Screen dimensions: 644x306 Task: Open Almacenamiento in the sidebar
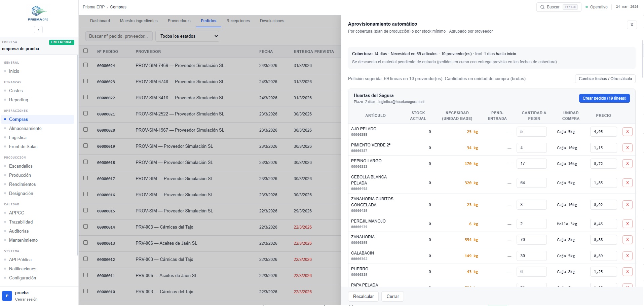tap(25, 129)
